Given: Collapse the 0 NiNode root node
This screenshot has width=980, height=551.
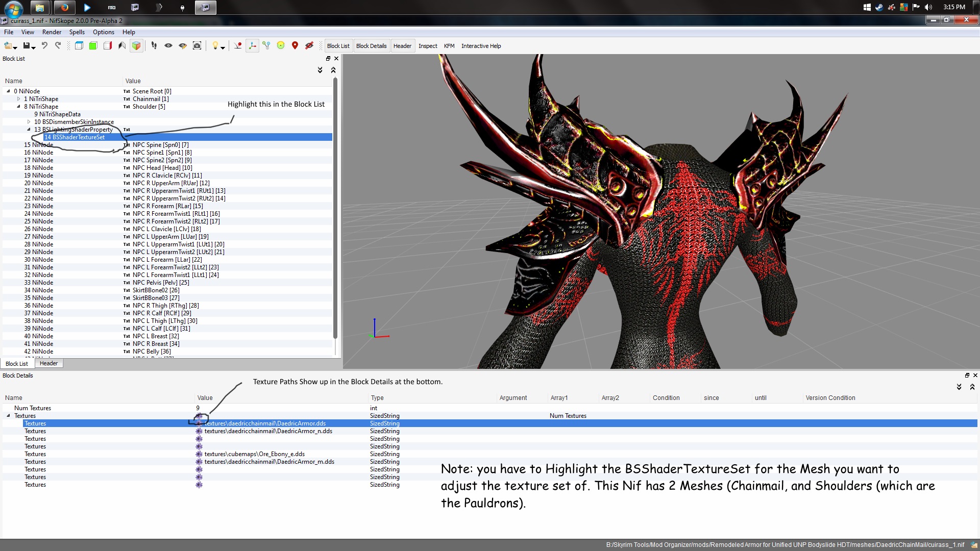Looking at the screenshot, I should point(8,91).
